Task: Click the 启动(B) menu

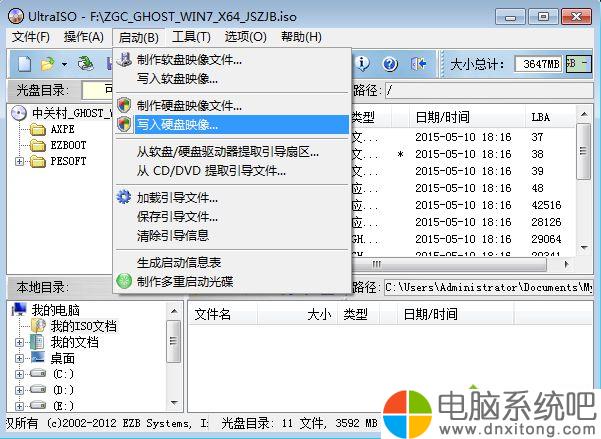Action: pyautogui.click(x=138, y=38)
